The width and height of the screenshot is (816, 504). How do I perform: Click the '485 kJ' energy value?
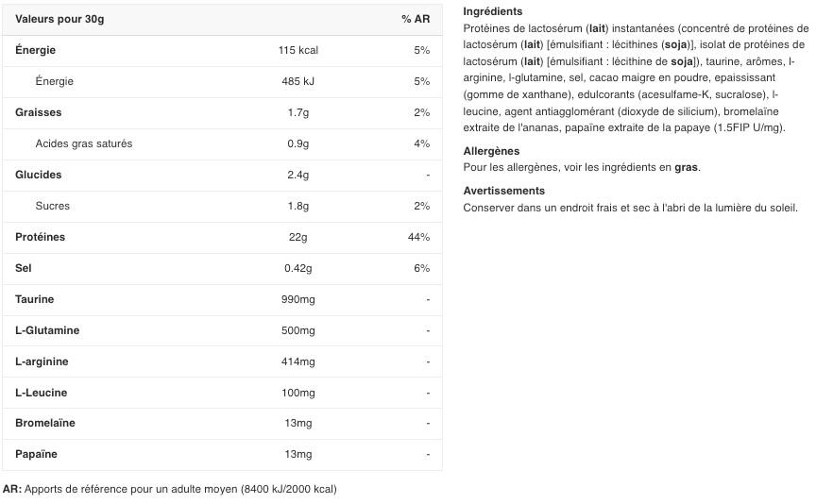pos(298,81)
